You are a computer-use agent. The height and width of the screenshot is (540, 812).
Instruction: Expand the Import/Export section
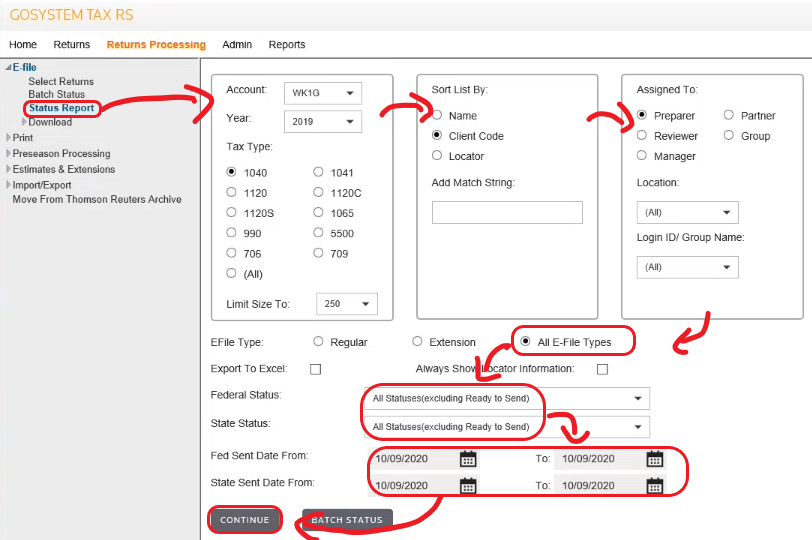click(8, 185)
